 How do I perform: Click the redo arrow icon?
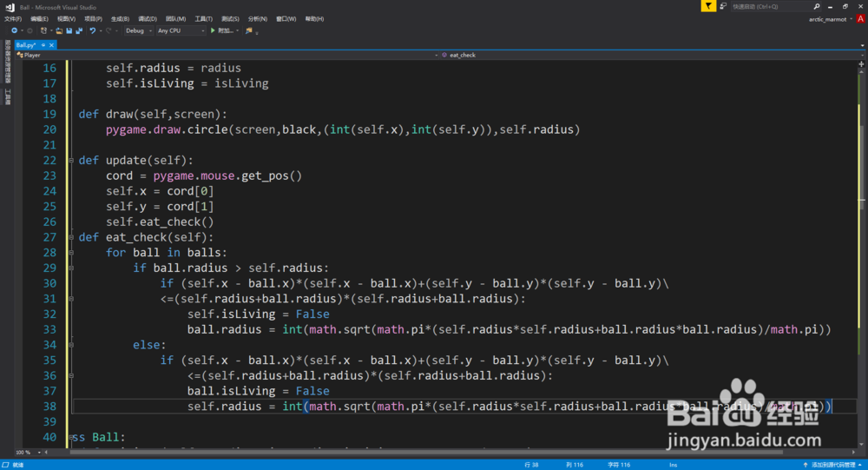click(108, 31)
